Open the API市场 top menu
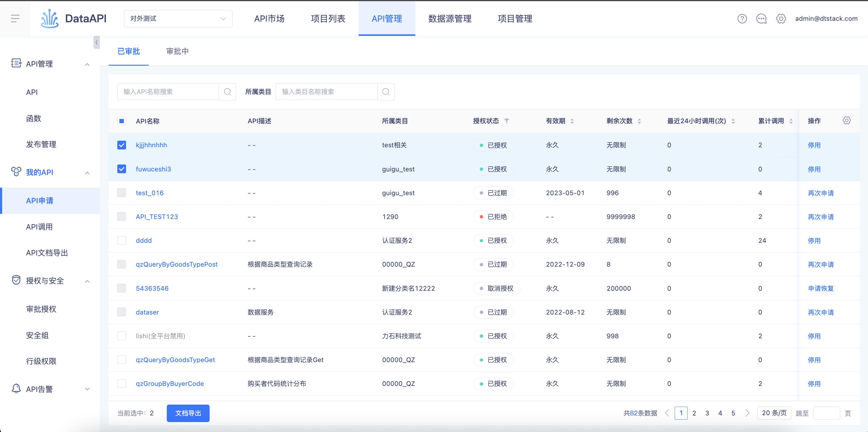The width and height of the screenshot is (868, 432). coord(269,18)
